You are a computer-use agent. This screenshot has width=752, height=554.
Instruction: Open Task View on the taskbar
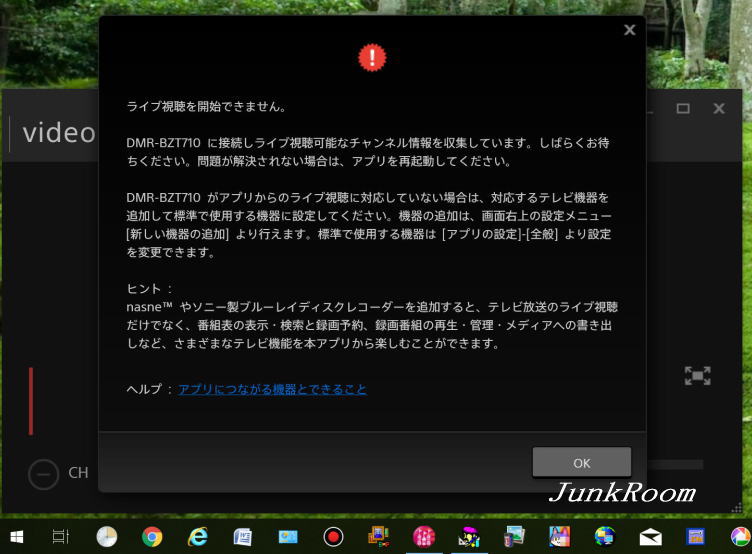pos(61,537)
